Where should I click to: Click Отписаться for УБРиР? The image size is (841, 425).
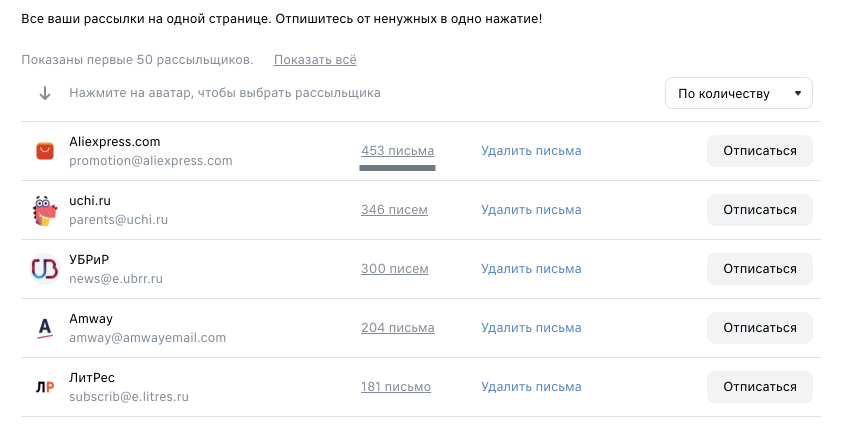(x=759, y=269)
